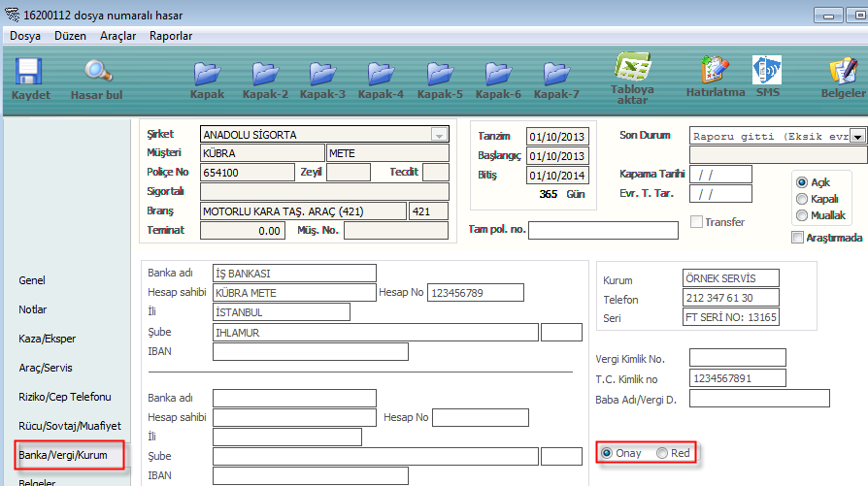Switch to the Kaza/Eksper section
The image size is (868, 486).
coord(48,339)
